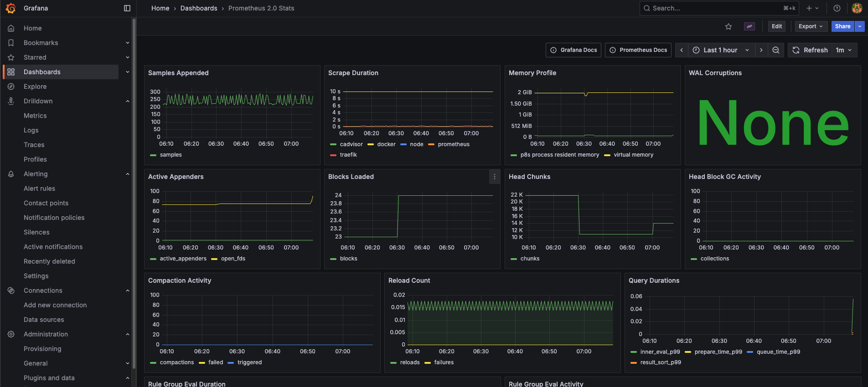Click the user profile avatar
This screenshot has width=868, height=387.
tap(857, 8)
